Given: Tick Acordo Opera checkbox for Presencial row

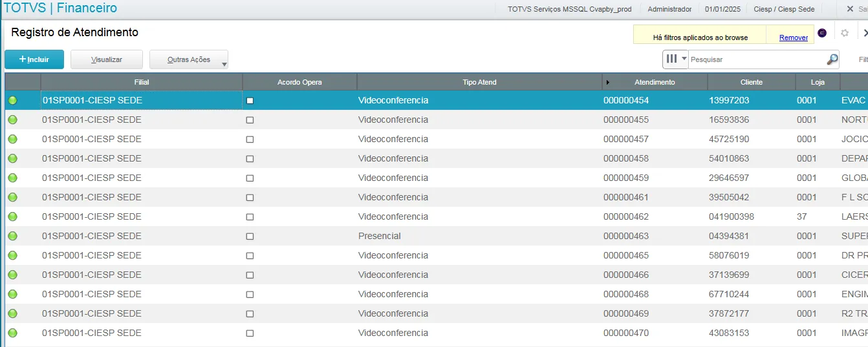Looking at the screenshot, I should [x=250, y=237].
